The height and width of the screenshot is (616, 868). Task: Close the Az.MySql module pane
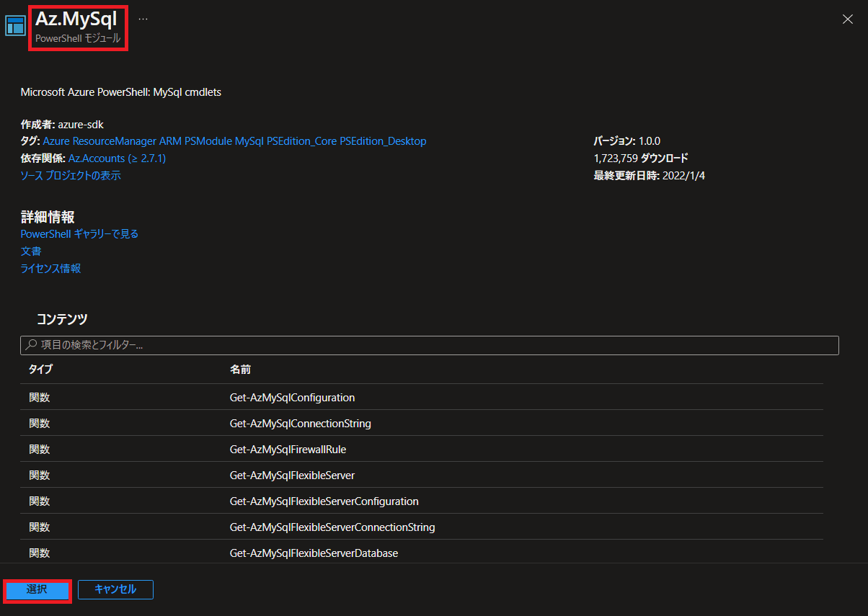(x=848, y=19)
